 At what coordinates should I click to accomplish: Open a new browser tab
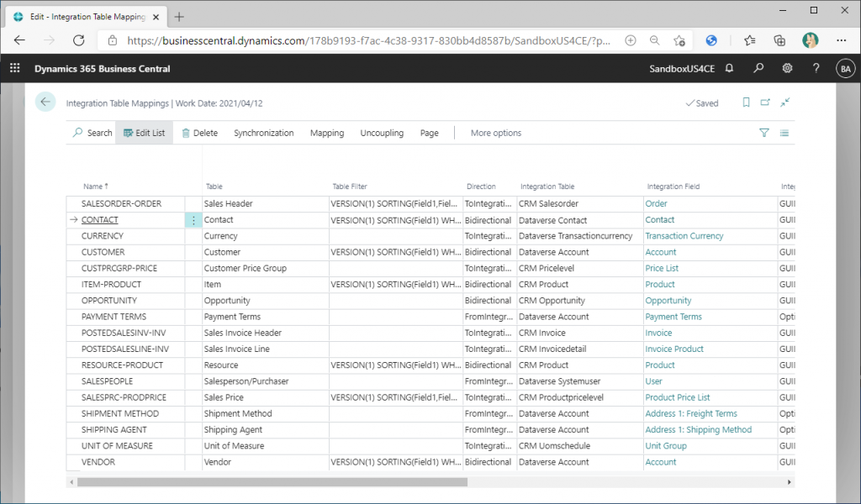(179, 17)
